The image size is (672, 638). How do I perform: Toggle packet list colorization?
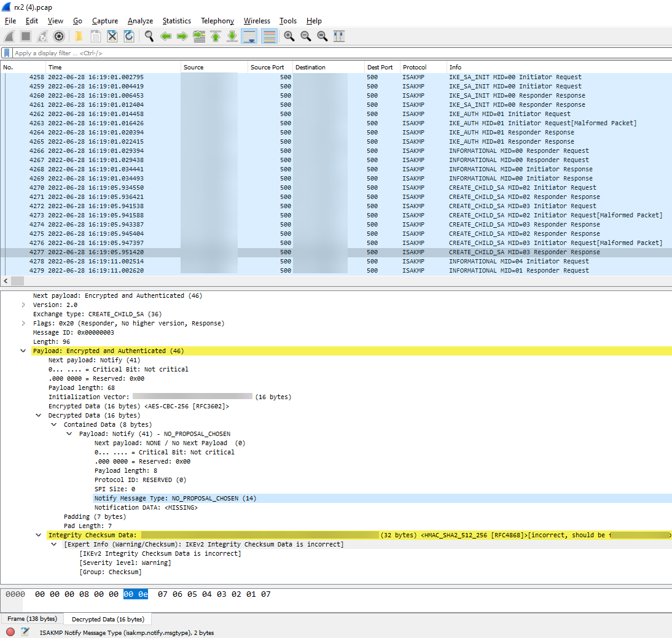[x=269, y=36]
